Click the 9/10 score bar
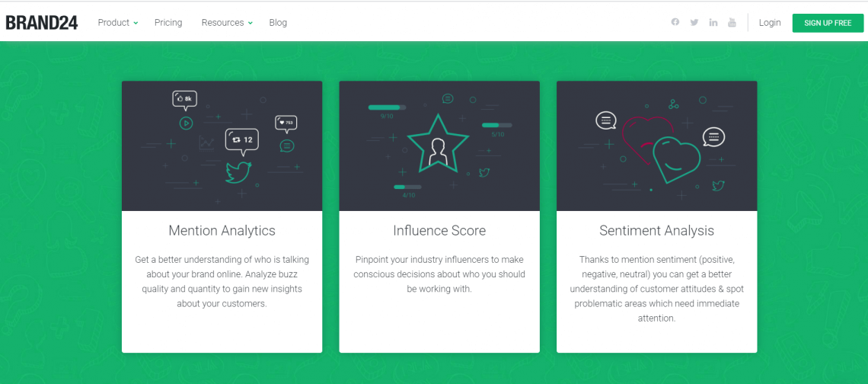Viewport: 868px width, 384px height. 387,107
